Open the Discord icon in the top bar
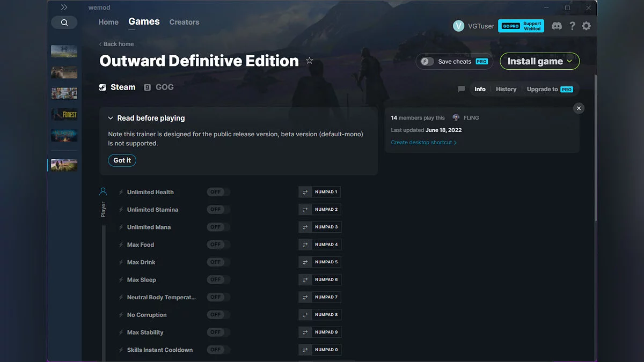644x362 pixels. (x=557, y=25)
